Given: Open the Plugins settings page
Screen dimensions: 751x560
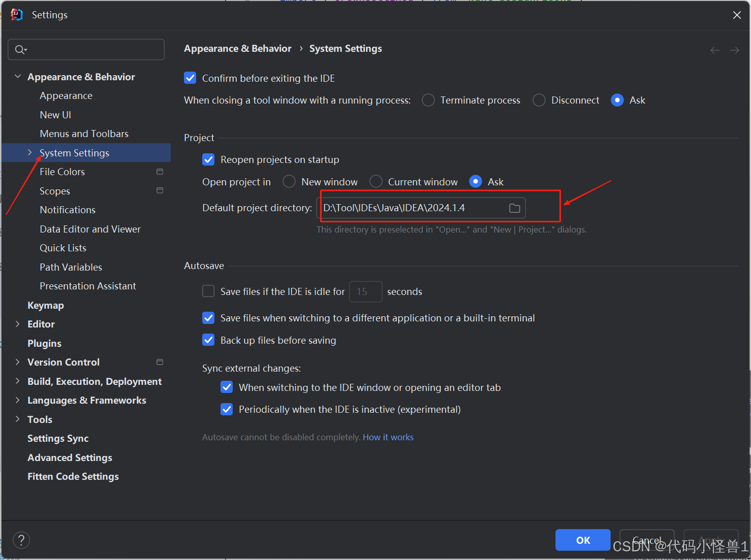Looking at the screenshot, I should [44, 343].
